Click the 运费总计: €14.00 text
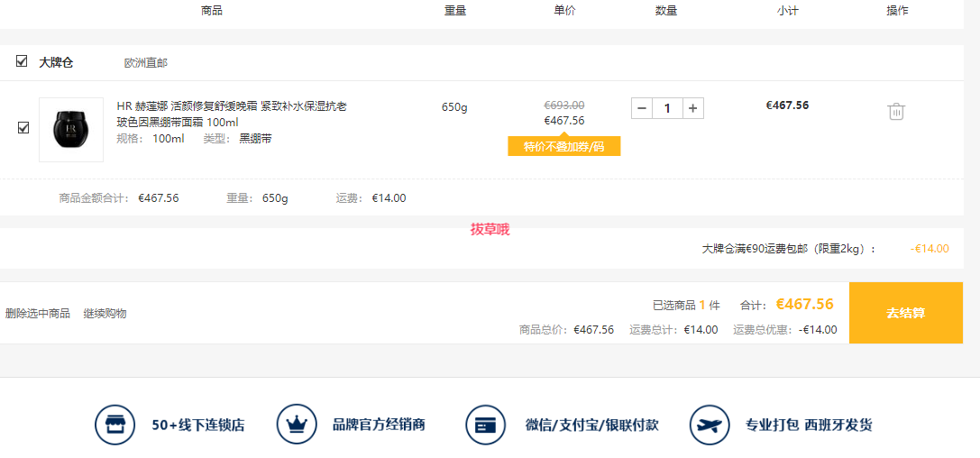Viewport: 980px width, 458px height. pyautogui.click(x=673, y=330)
